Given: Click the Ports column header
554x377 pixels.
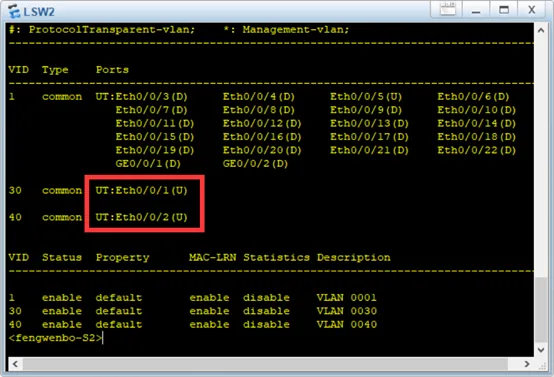Looking at the screenshot, I should pos(112,70).
